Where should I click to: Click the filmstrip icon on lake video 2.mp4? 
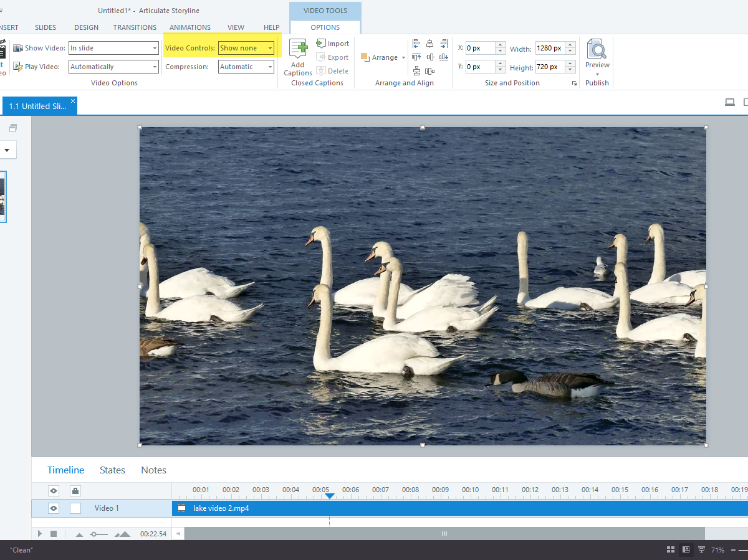click(181, 508)
